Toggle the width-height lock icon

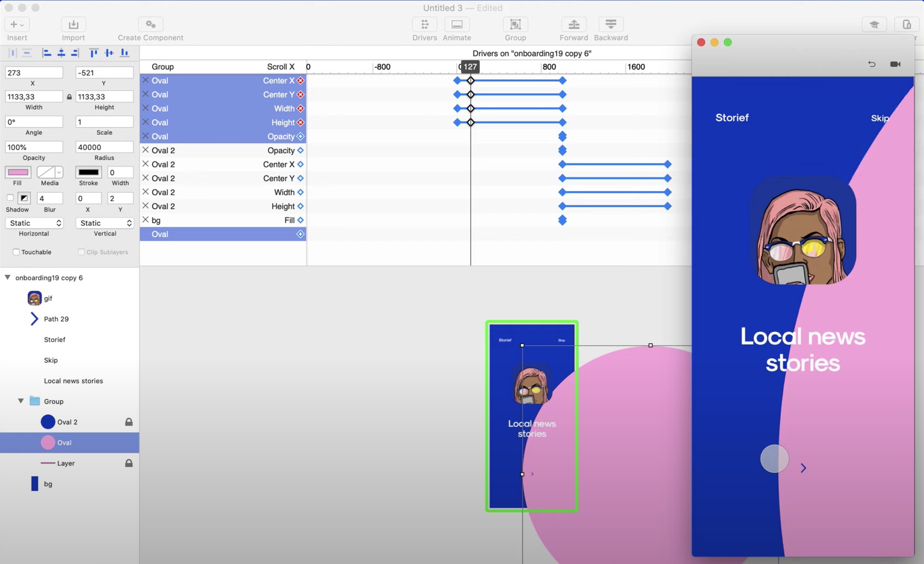(x=69, y=97)
